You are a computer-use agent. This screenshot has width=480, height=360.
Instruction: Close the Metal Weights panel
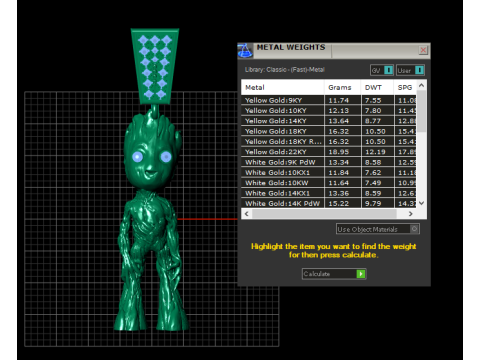[x=423, y=50]
